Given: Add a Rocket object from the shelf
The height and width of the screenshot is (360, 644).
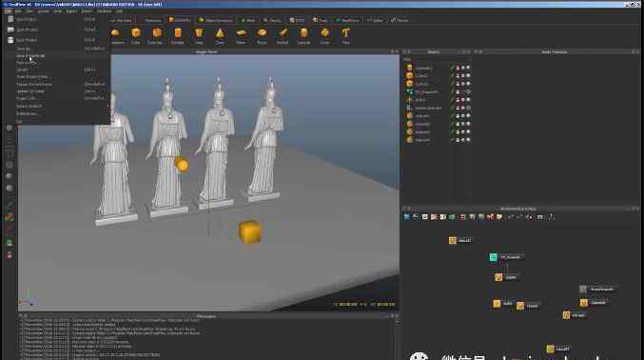Looking at the screenshot, I should click(x=283, y=36).
